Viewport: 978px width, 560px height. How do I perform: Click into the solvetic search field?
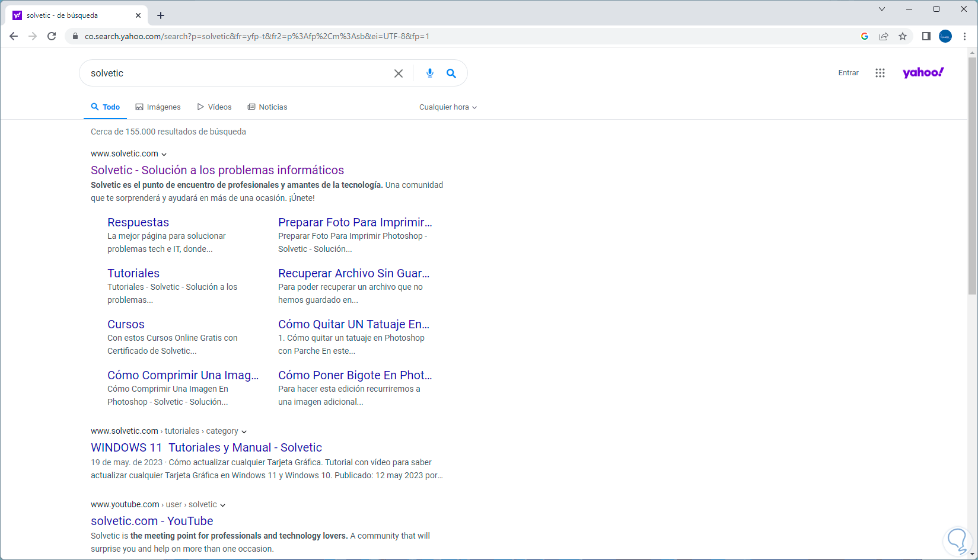coord(237,73)
